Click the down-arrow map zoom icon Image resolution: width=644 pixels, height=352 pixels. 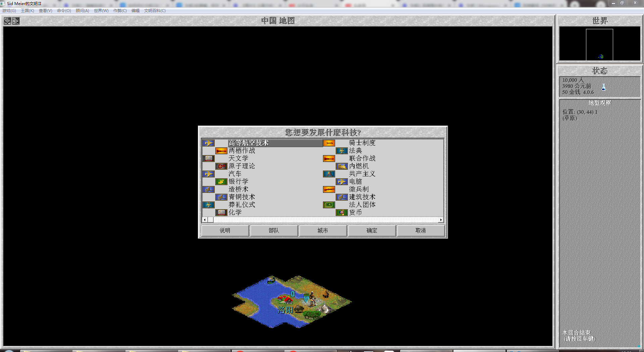click(7, 21)
